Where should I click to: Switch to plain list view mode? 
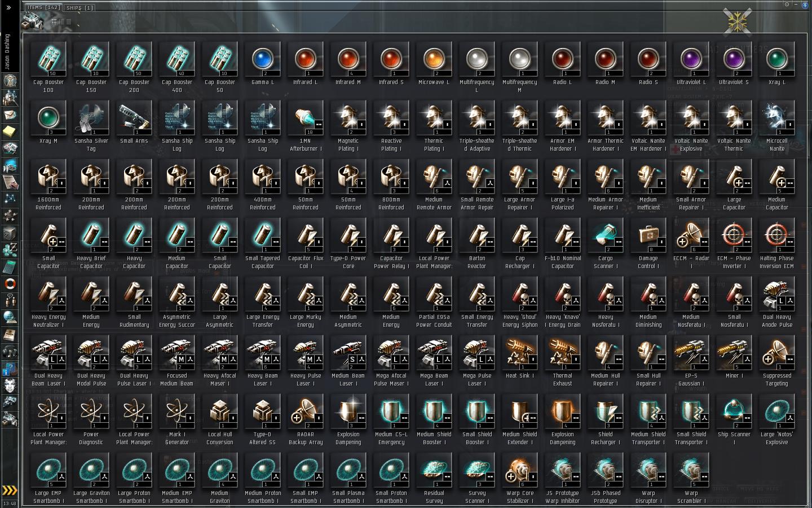pyautogui.click(x=69, y=21)
